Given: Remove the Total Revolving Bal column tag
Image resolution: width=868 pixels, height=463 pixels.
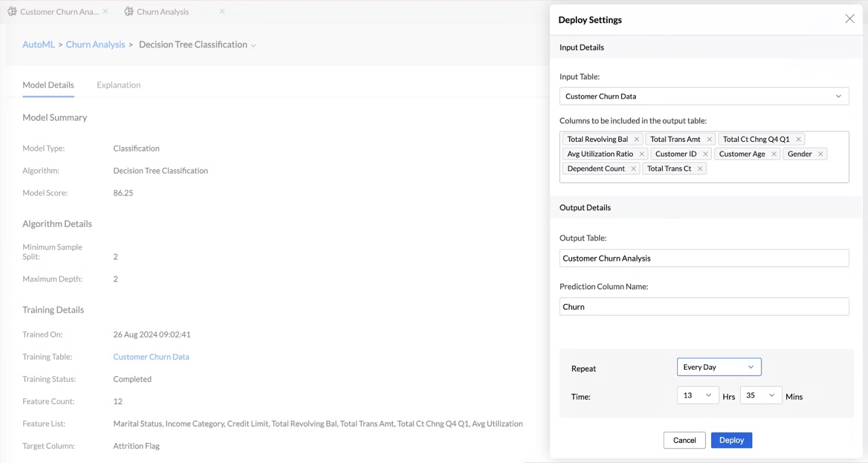Looking at the screenshot, I should click(637, 139).
